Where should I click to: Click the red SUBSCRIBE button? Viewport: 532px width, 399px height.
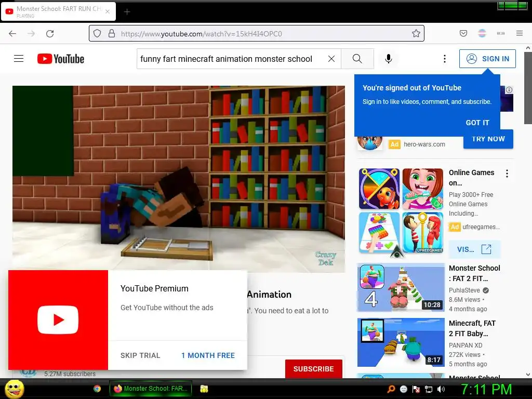pos(313,369)
